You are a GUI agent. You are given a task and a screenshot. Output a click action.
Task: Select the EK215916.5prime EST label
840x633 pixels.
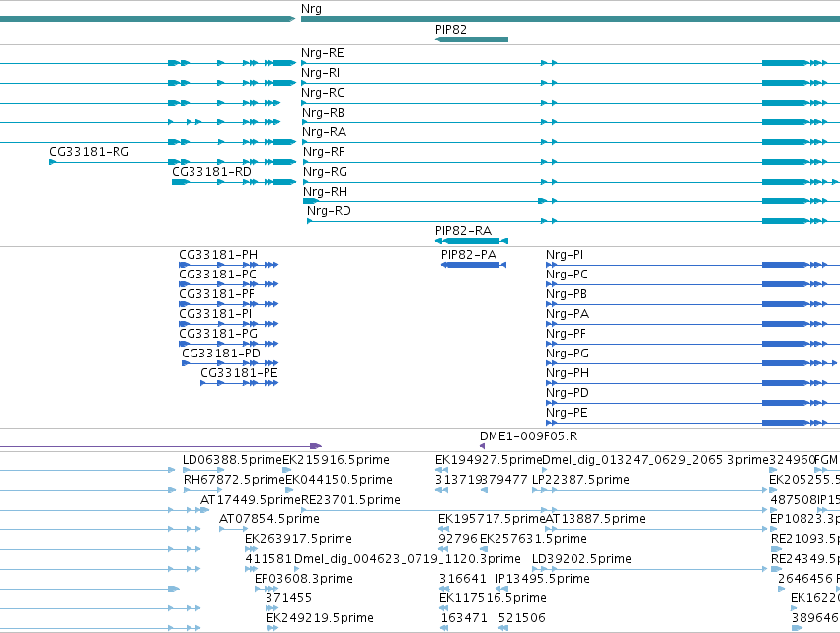click(336, 460)
